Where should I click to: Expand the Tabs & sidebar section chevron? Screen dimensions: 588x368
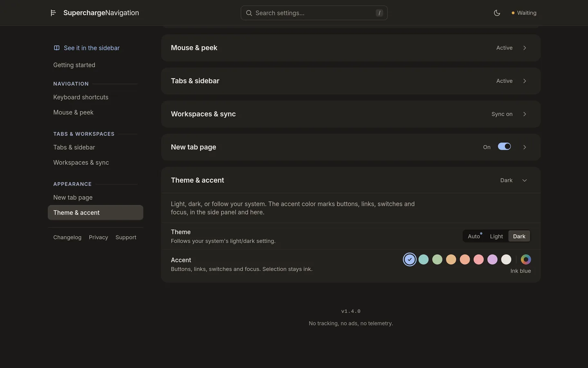[525, 81]
